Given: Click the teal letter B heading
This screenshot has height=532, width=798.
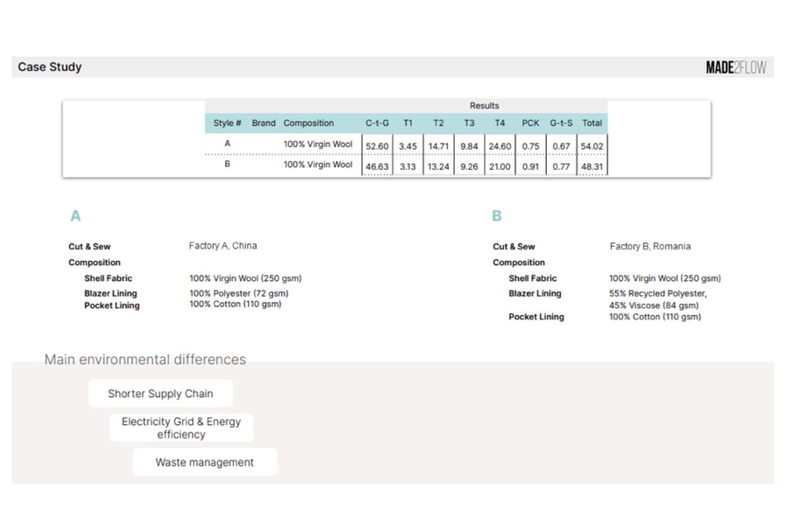Looking at the screenshot, I should [x=497, y=216].
